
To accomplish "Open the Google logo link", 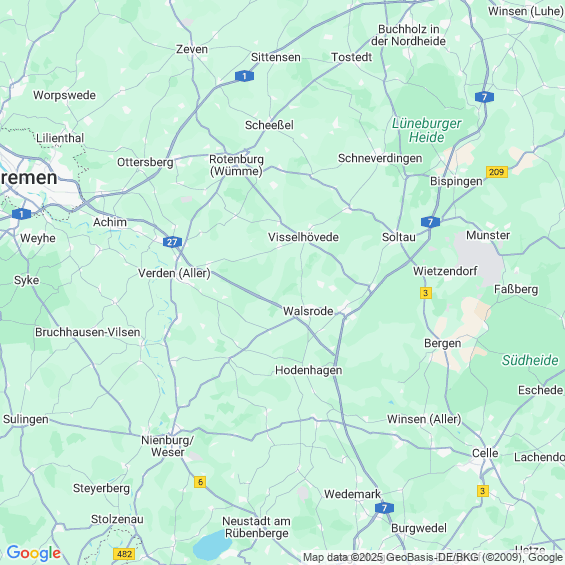I will pyautogui.click(x=34, y=552).
